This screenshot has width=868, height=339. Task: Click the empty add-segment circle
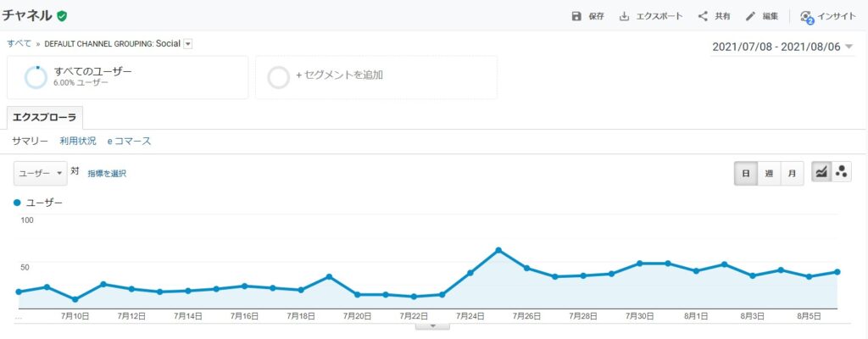click(278, 78)
